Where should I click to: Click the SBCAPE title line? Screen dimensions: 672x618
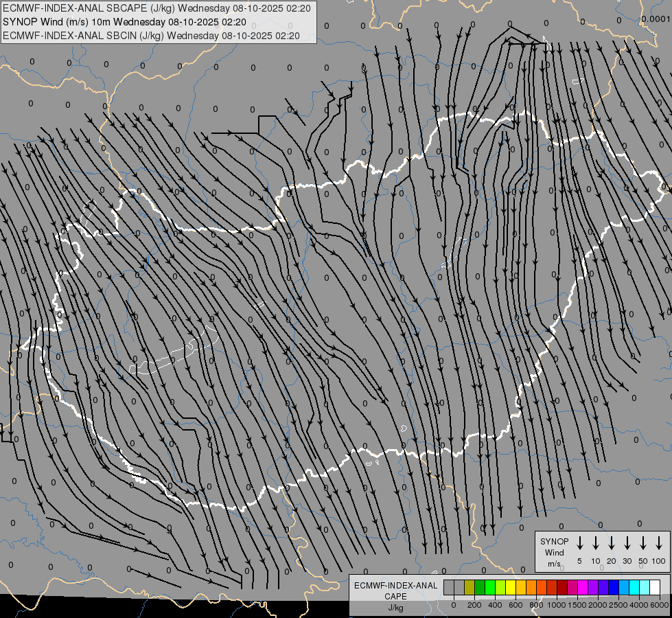coord(157,8)
